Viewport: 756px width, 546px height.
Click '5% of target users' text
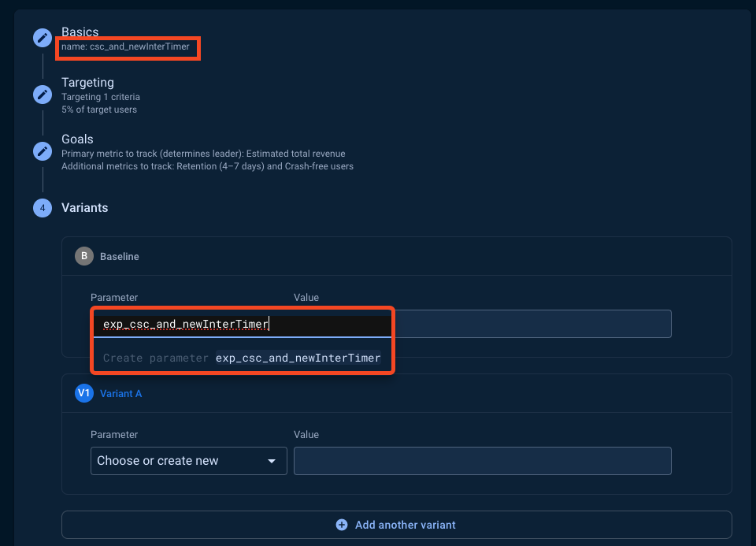pyautogui.click(x=99, y=110)
